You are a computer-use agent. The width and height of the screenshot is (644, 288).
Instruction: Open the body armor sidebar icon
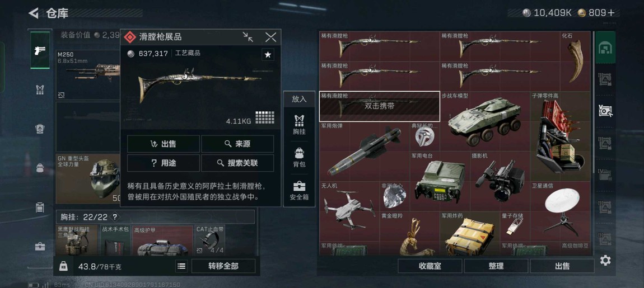40,90
